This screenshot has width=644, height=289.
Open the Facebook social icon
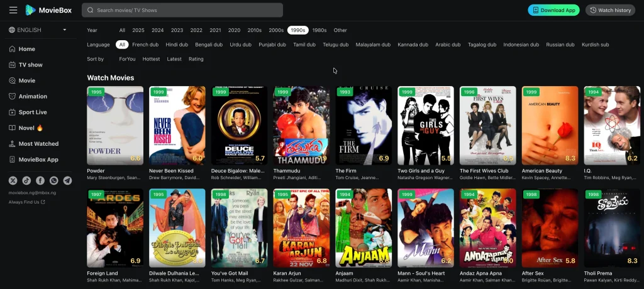(40, 180)
